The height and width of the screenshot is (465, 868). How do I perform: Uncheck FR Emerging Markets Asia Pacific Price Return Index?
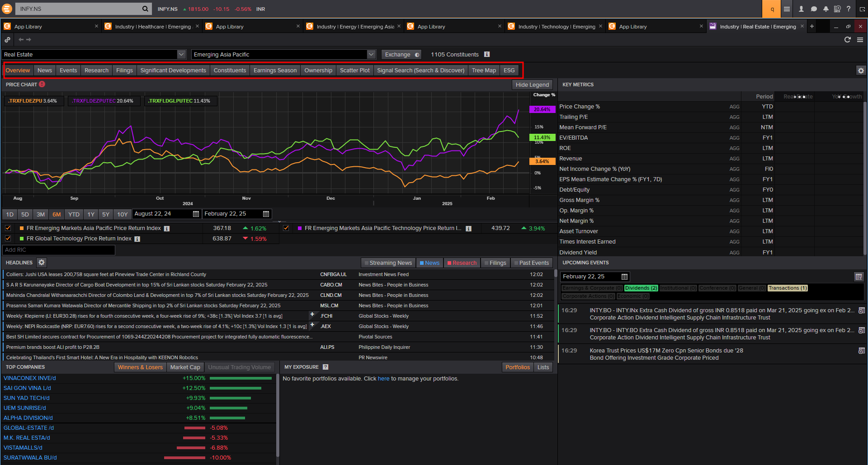click(x=8, y=228)
